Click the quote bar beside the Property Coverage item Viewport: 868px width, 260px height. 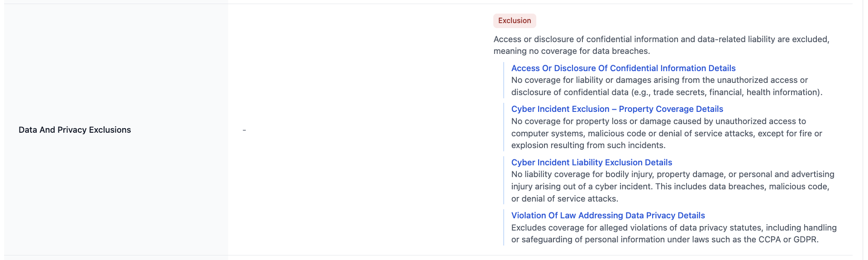click(x=504, y=127)
